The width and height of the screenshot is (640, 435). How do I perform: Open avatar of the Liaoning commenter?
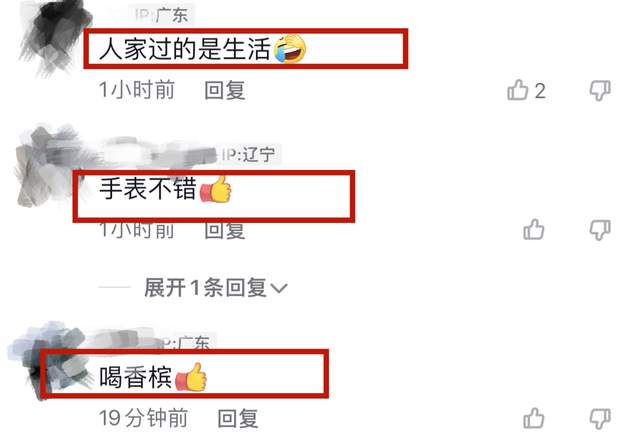coord(45,167)
